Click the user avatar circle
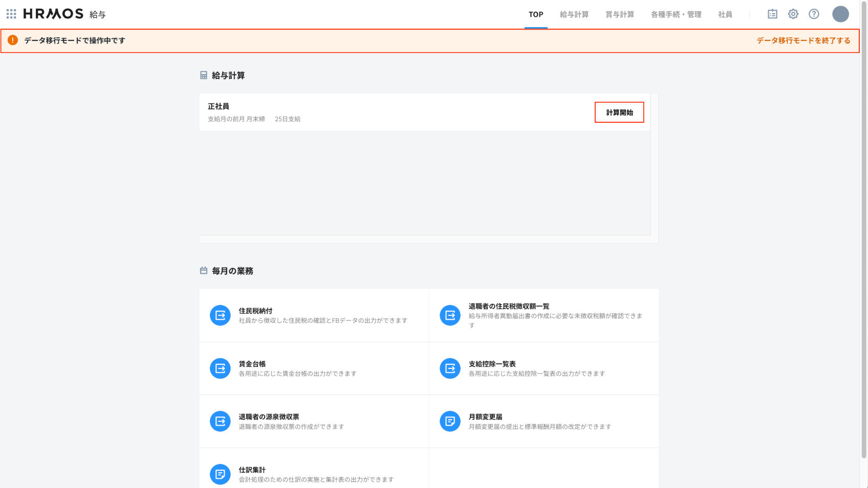This screenshot has width=868, height=488. point(840,14)
